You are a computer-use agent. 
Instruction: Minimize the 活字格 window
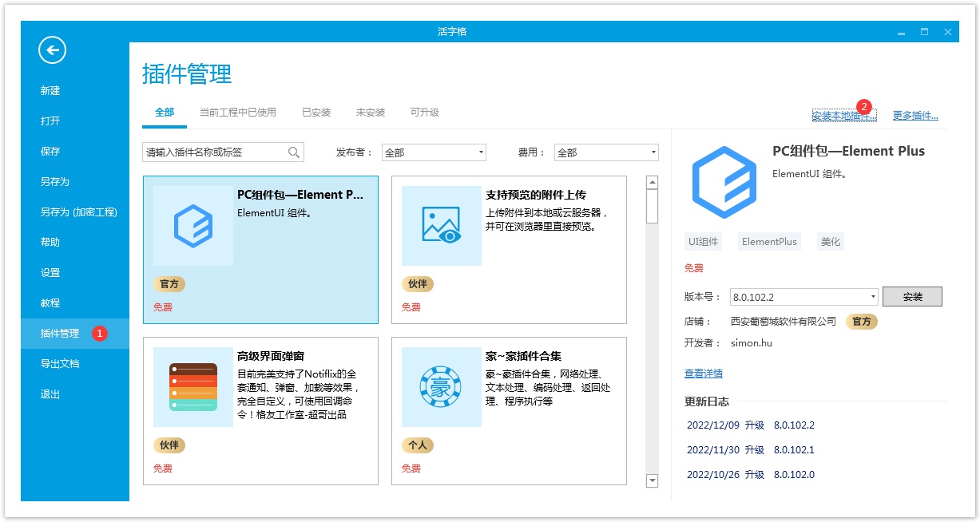point(902,32)
